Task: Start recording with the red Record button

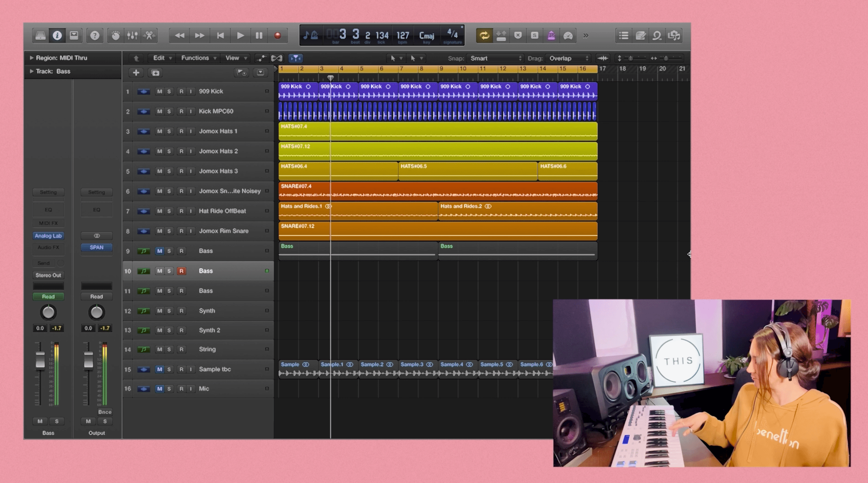Action: [x=278, y=36]
